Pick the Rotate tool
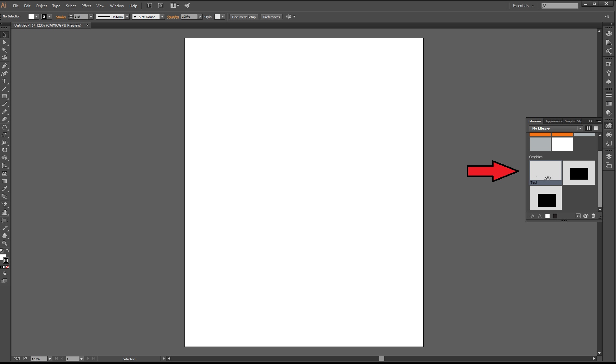The image size is (616, 364). (x=4, y=127)
